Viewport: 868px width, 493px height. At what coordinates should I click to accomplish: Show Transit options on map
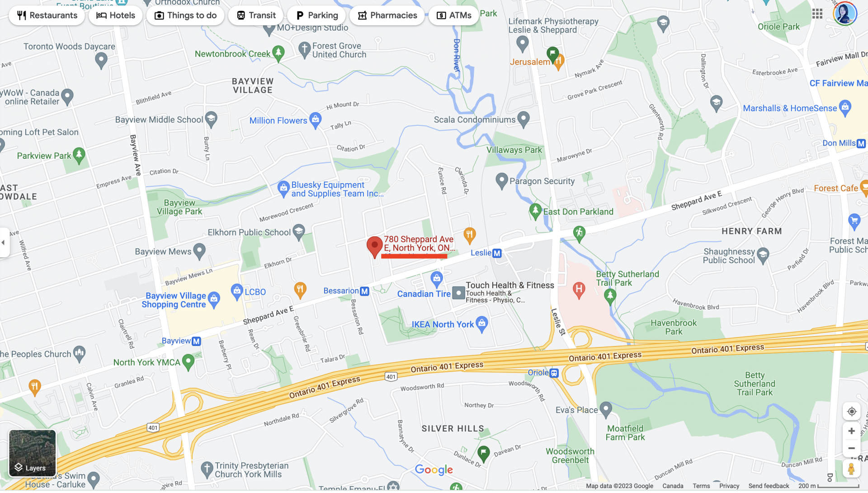(x=256, y=15)
